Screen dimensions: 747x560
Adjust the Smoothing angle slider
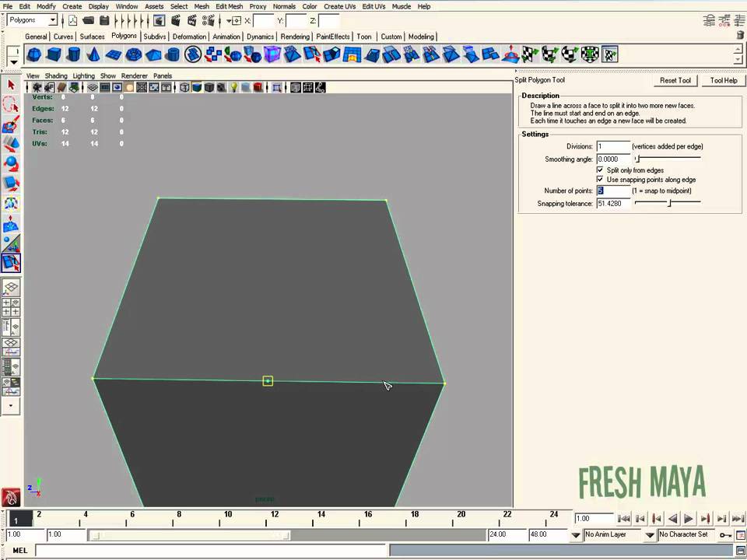[x=668, y=159]
